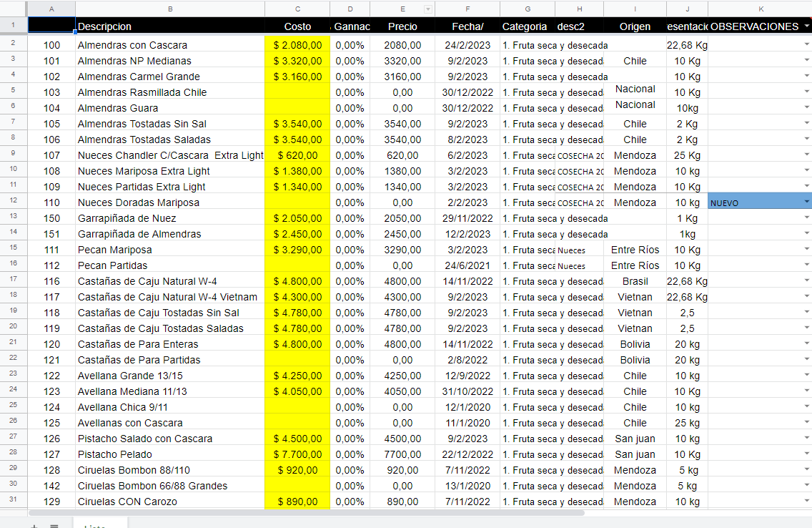Select cell Castañas de Para Partidas

[x=170, y=360]
